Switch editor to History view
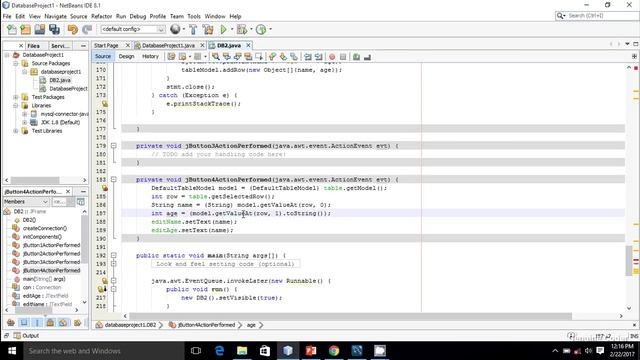 [150, 56]
